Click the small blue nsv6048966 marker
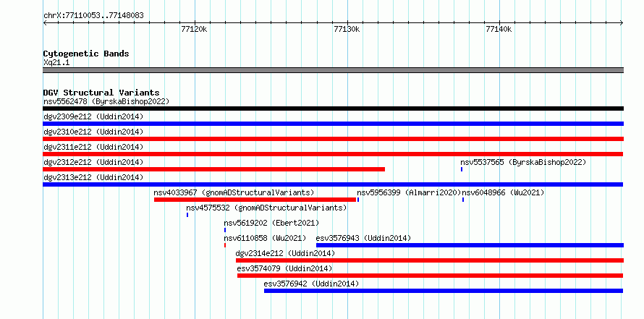The image size is (644, 319). 463,200
